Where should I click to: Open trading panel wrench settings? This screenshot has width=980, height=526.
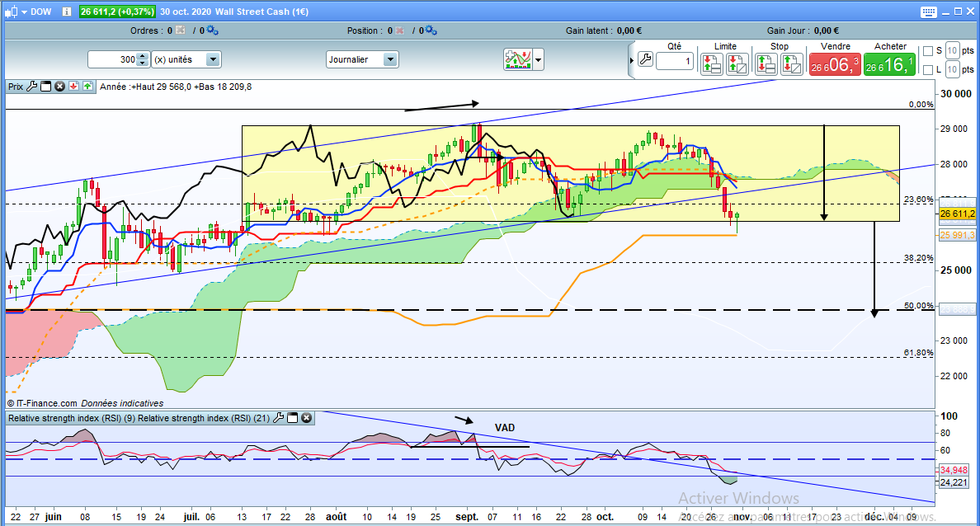(646, 60)
